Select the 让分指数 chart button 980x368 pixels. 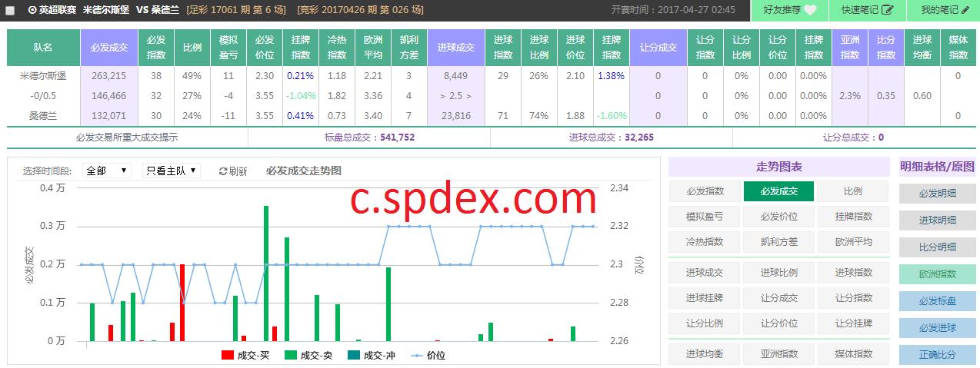(853, 297)
